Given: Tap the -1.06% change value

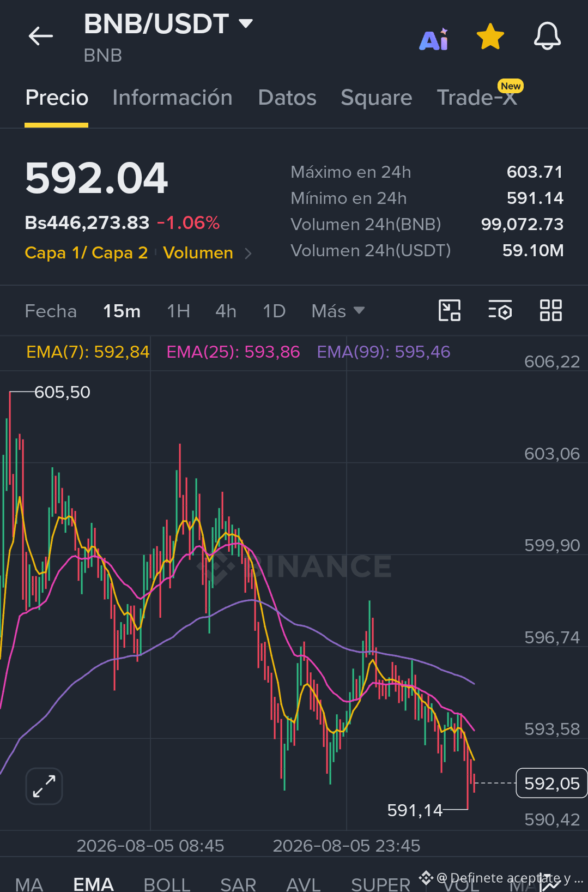Looking at the screenshot, I should pyautogui.click(x=189, y=223).
